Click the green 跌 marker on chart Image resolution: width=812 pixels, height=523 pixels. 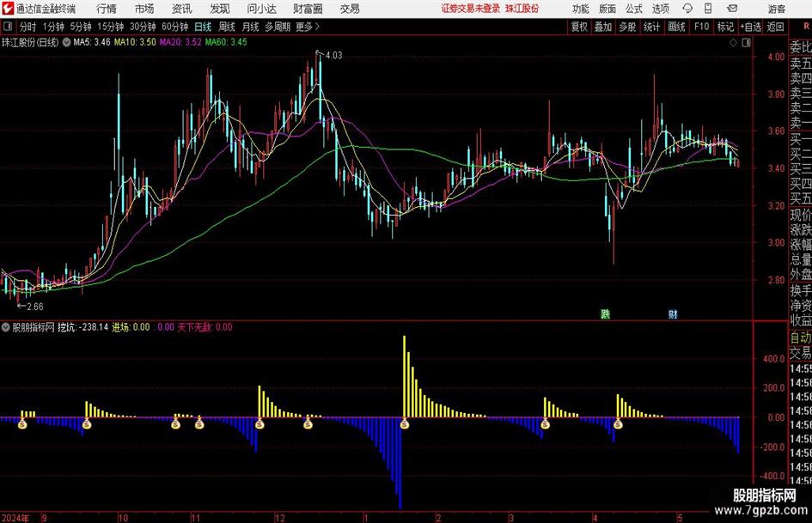pos(606,313)
